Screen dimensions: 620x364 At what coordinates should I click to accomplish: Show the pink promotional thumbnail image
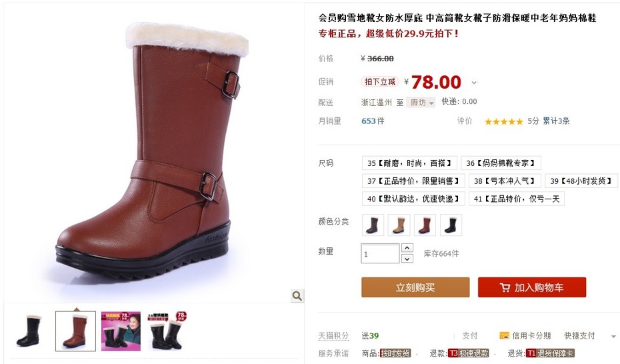(x=121, y=331)
